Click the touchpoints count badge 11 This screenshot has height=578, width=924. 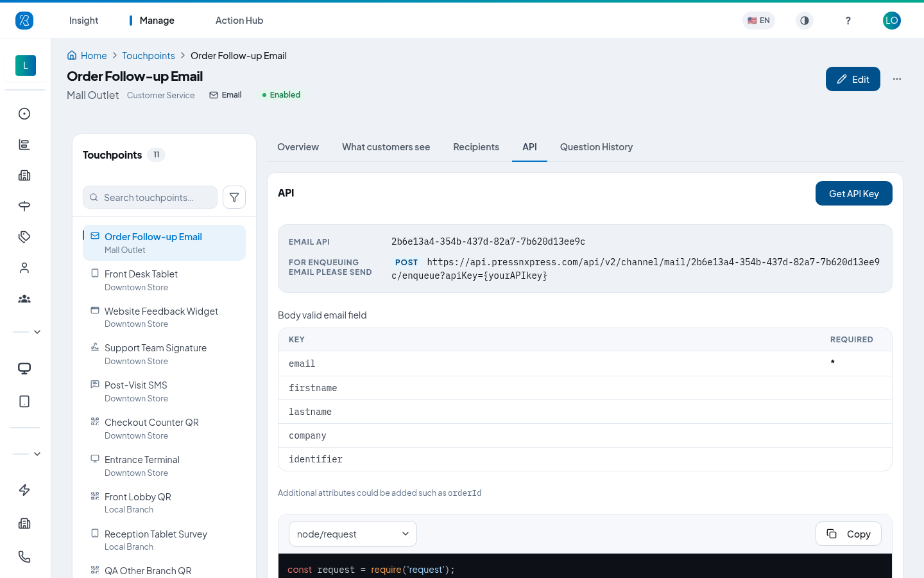[x=157, y=155]
